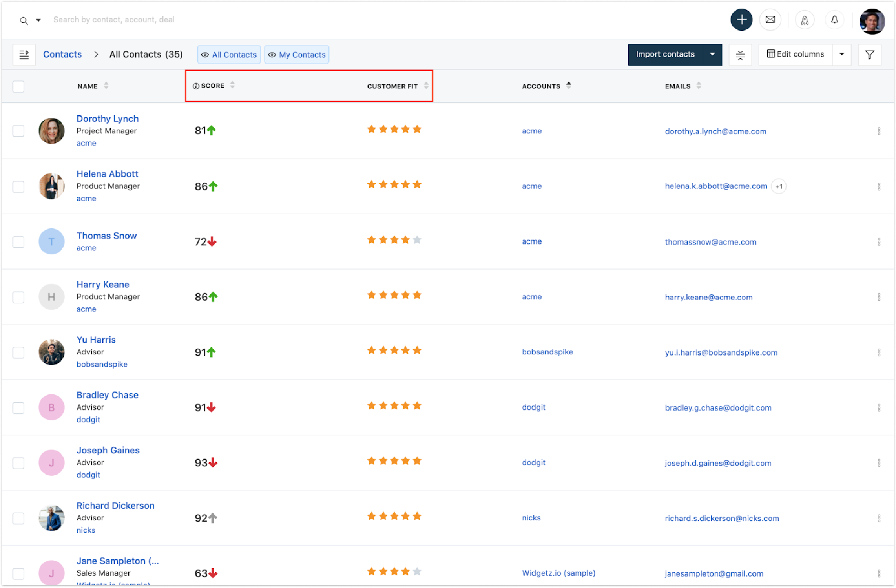Click the plus quick-add icon
The image size is (896, 588).
tap(741, 20)
